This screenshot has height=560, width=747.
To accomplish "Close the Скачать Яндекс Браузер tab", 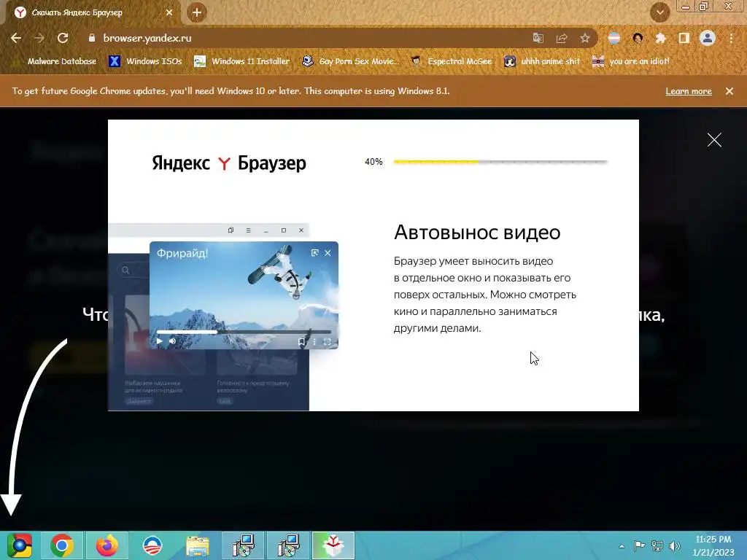I will [x=169, y=13].
